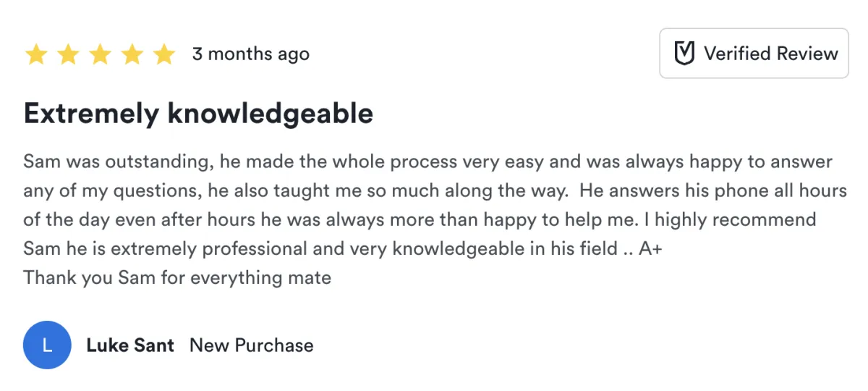The height and width of the screenshot is (391, 868).
Task: Select the New Purchase label
Action: pos(251,345)
